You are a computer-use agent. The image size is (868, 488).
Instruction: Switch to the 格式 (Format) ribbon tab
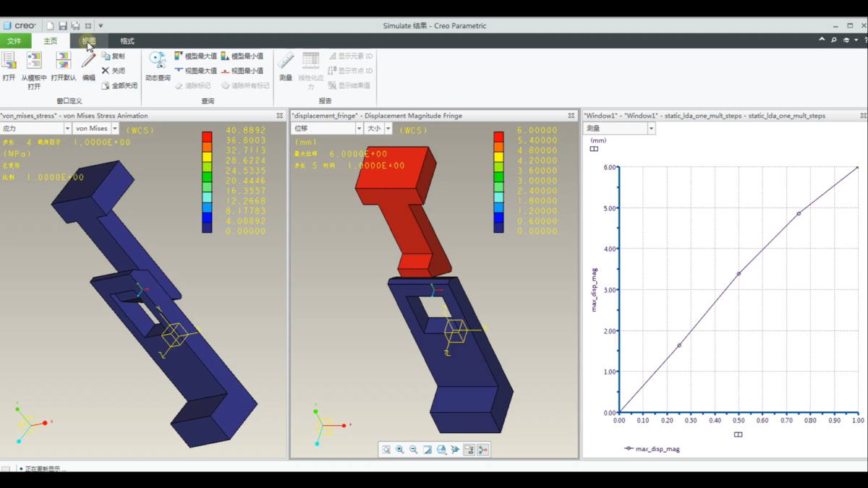coord(127,41)
